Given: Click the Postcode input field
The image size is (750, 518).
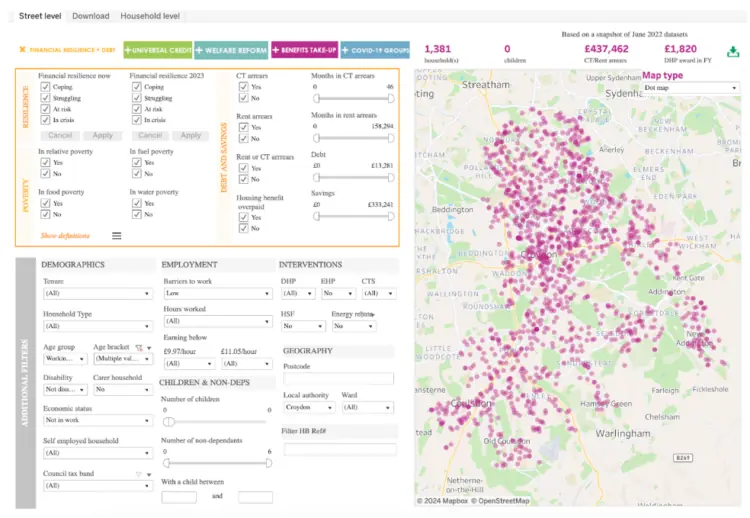Looking at the screenshot, I should pos(339,379).
